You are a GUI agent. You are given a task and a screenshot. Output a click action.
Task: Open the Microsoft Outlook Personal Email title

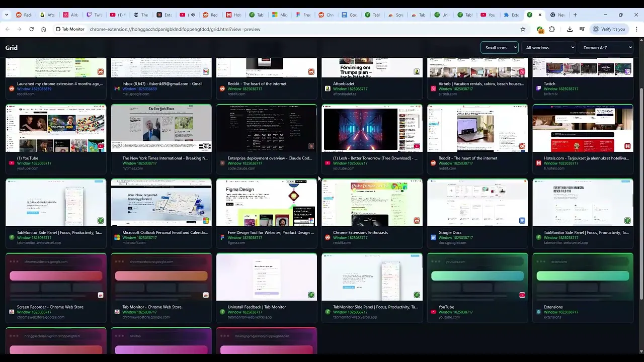(165, 233)
